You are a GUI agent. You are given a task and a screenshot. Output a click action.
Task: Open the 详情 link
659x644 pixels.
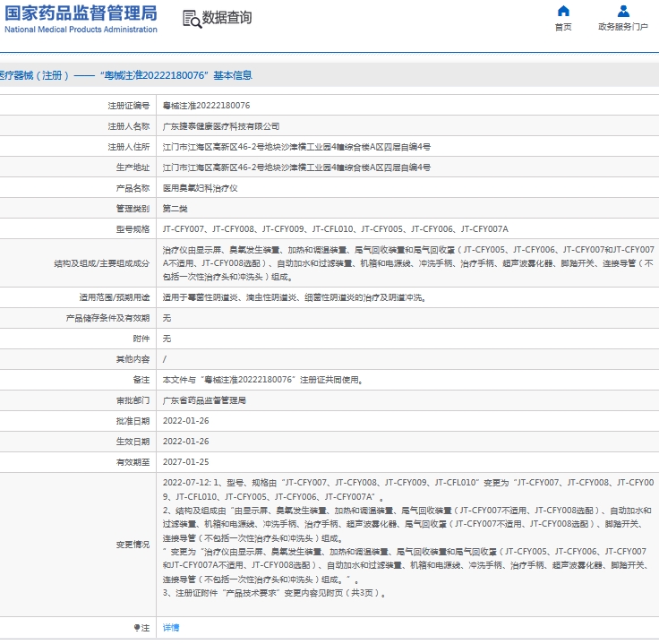click(171, 628)
